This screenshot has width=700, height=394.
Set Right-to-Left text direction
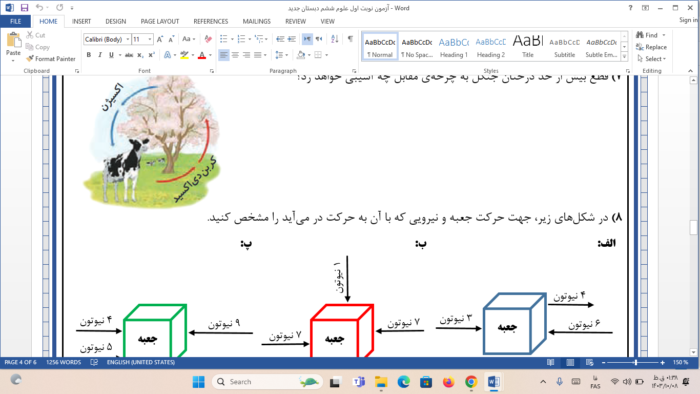point(319,39)
